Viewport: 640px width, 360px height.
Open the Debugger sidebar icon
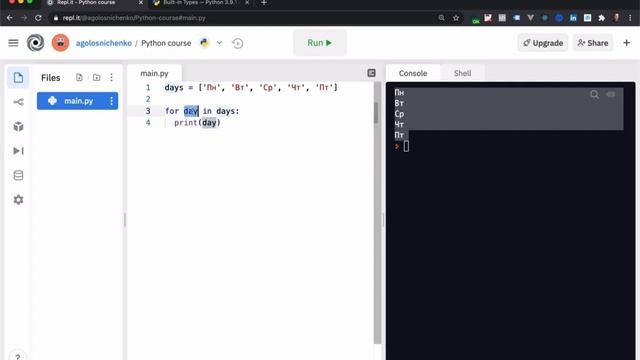click(x=18, y=151)
